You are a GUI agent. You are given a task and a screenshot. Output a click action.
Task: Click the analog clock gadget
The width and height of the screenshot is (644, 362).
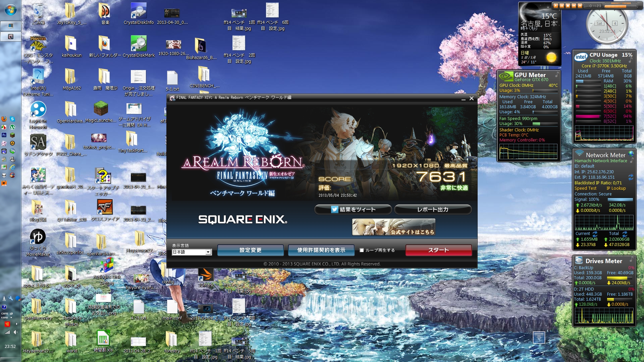click(x=607, y=24)
